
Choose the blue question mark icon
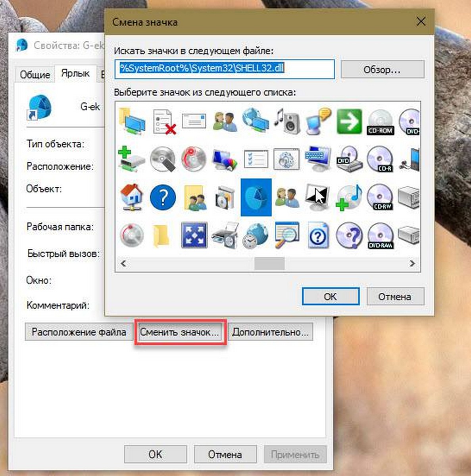163,197
